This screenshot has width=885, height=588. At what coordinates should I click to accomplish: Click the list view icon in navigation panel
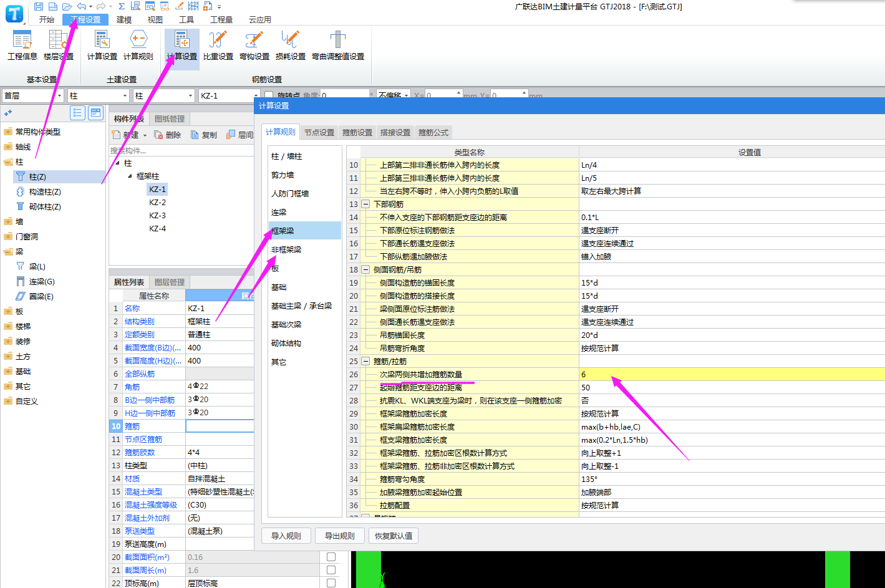pos(77,113)
